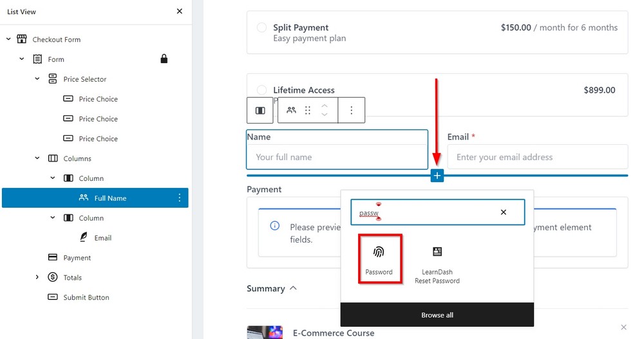644x339 pixels.
Task: Click the email address input field
Action: tap(538, 157)
